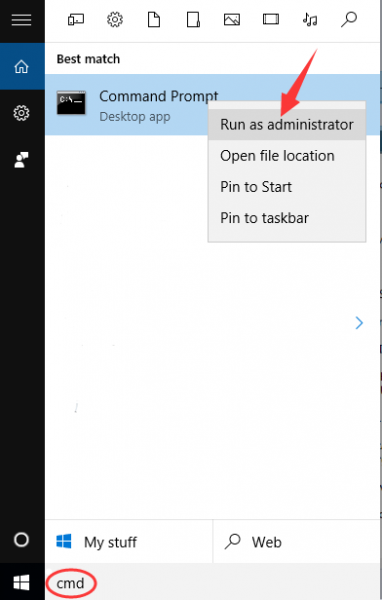Click the Web search magnifier filter icon
Viewport: 382px width, 600px height.
(349, 19)
